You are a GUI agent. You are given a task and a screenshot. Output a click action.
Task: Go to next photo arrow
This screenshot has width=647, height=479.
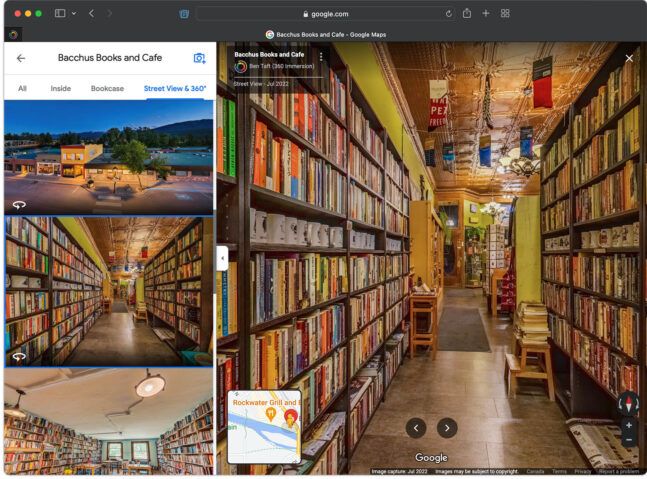coord(447,428)
